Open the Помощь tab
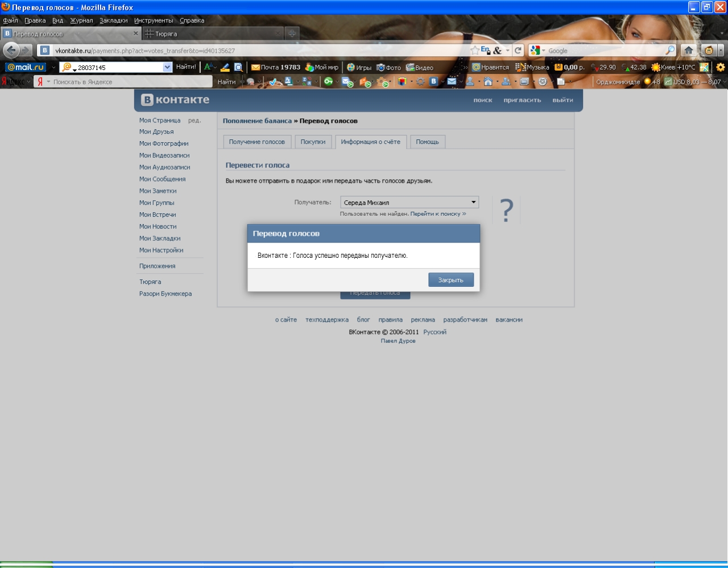The width and height of the screenshot is (728, 568). [x=427, y=142]
